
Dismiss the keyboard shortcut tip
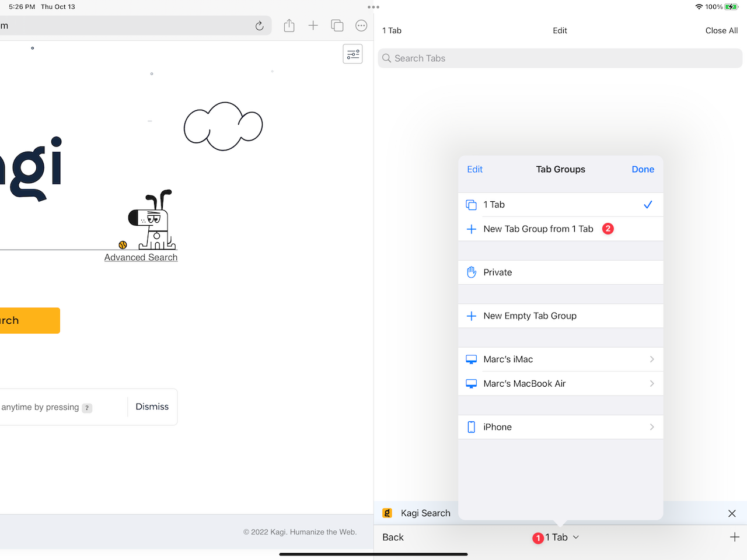152,407
